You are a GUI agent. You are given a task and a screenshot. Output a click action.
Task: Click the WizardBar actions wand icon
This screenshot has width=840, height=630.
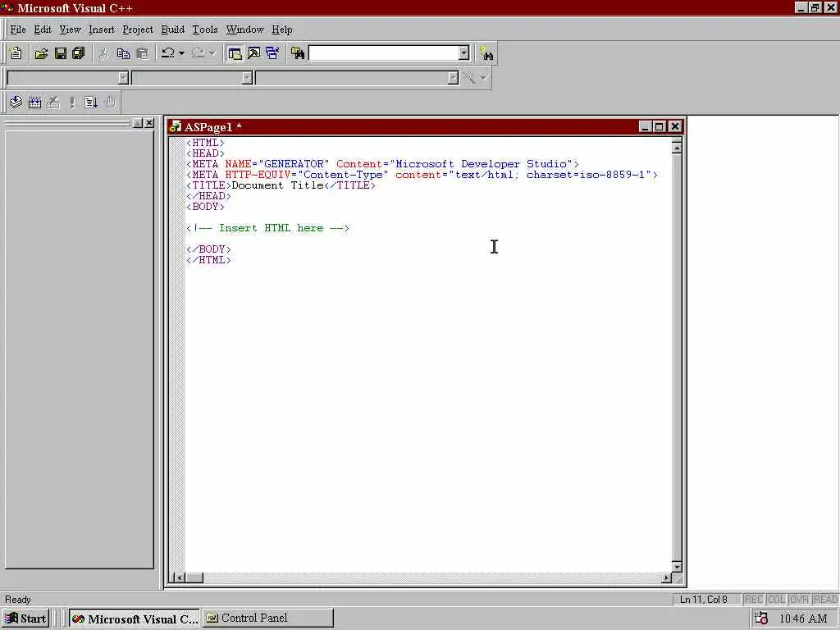coord(469,78)
